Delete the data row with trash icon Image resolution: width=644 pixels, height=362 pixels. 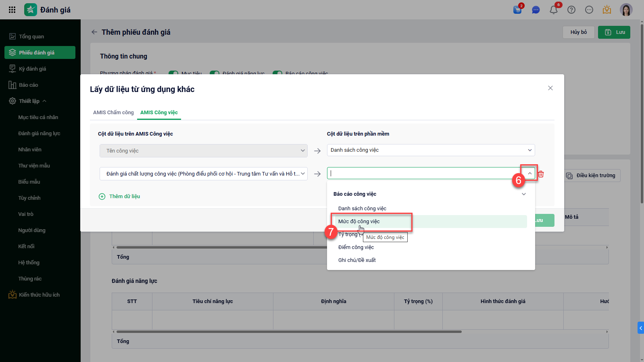(541, 174)
